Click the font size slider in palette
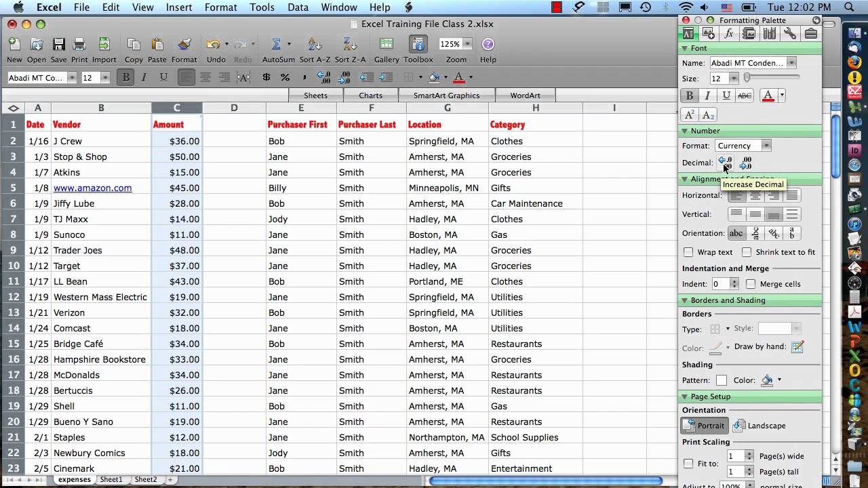The image size is (868, 488). [x=772, y=78]
